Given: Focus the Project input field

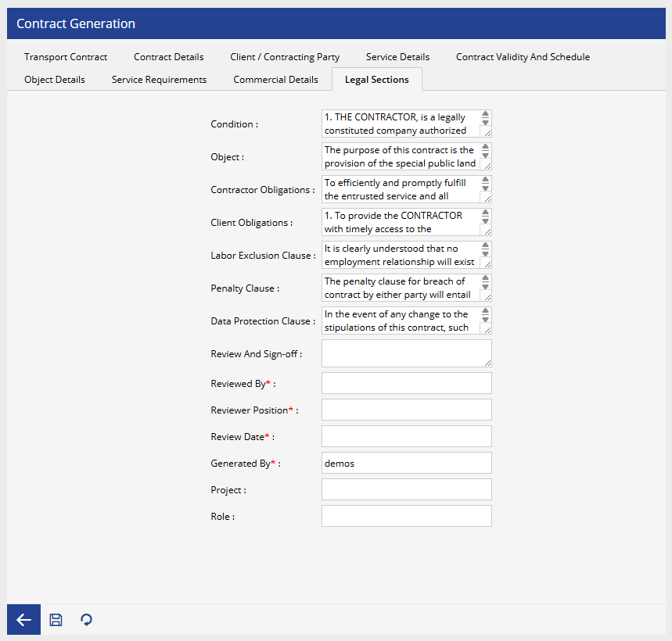Looking at the screenshot, I should (x=406, y=489).
